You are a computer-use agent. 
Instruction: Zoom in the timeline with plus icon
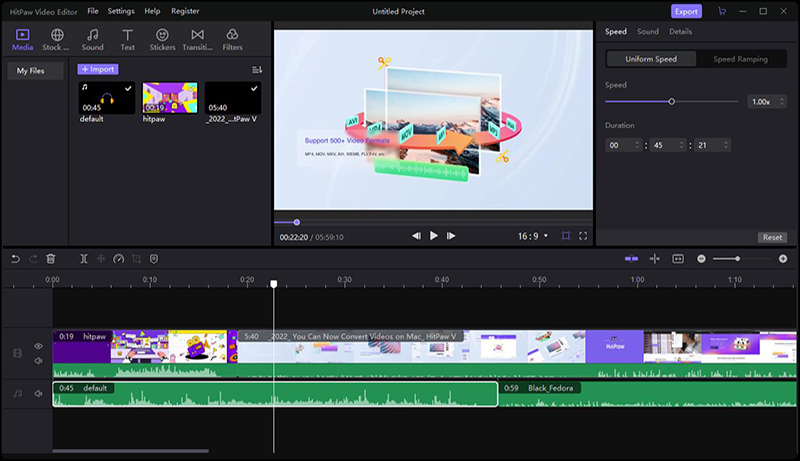[783, 259]
